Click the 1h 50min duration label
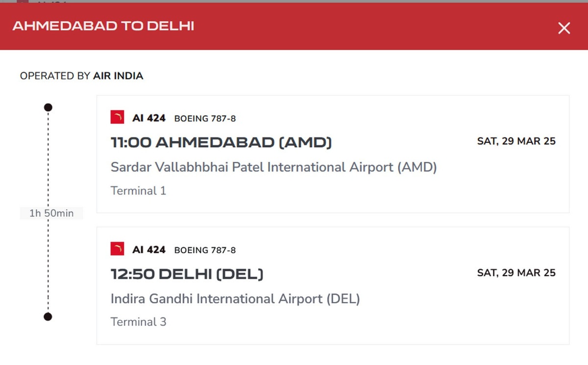The image size is (588, 365). (51, 213)
